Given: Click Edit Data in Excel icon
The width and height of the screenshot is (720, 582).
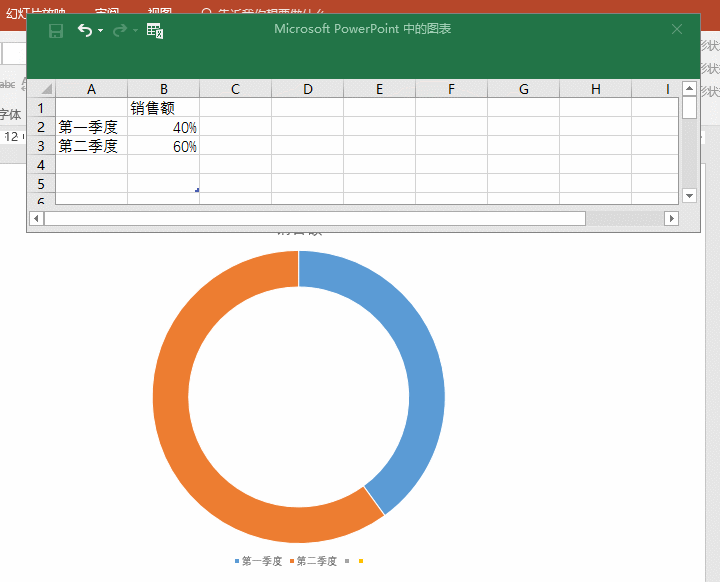Looking at the screenshot, I should point(154,31).
